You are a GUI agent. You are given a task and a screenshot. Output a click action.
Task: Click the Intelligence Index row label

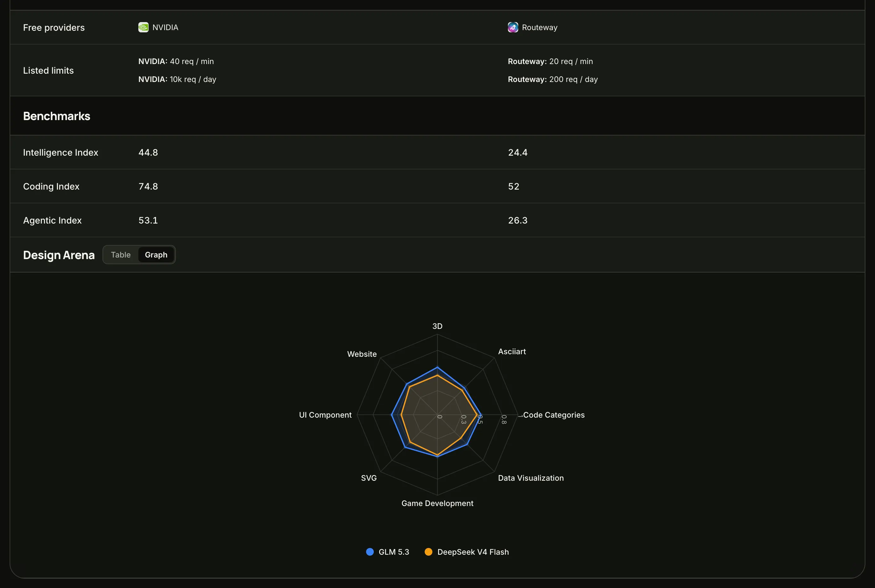click(61, 153)
